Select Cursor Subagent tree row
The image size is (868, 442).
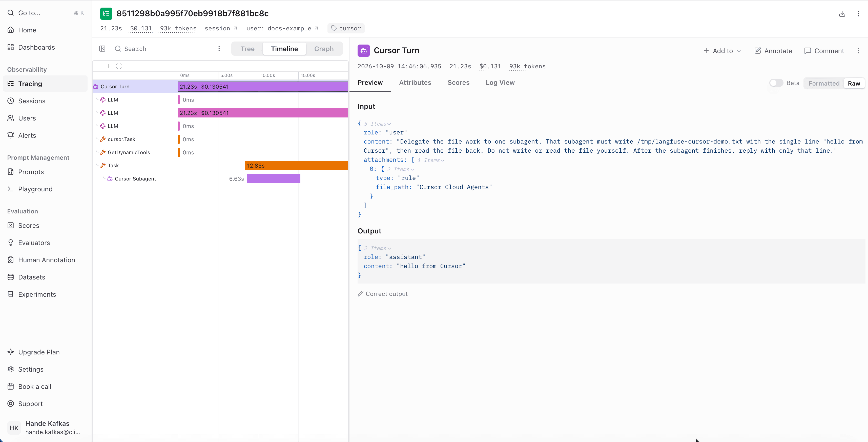coord(135,179)
